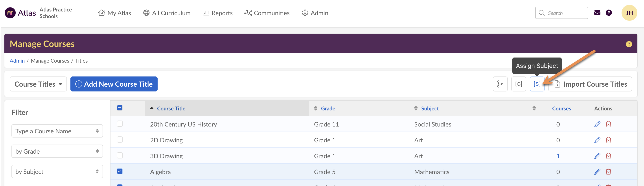Click the Assign Subject icon button
Screen dimensions: 644x186
tap(537, 84)
